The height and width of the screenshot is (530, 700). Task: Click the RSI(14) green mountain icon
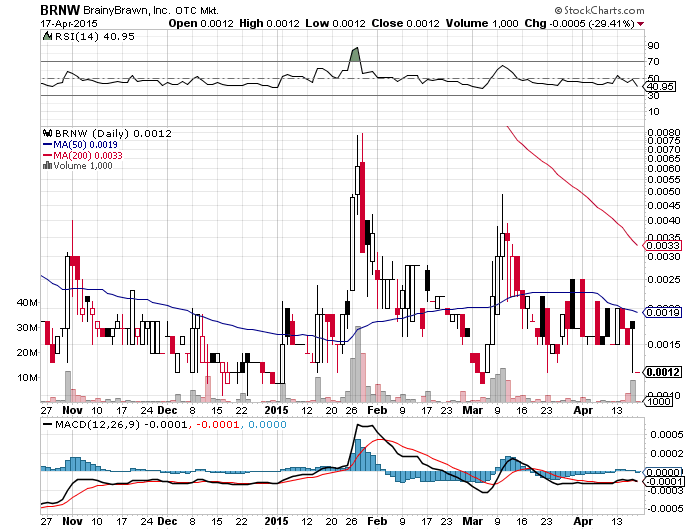click(47, 36)
